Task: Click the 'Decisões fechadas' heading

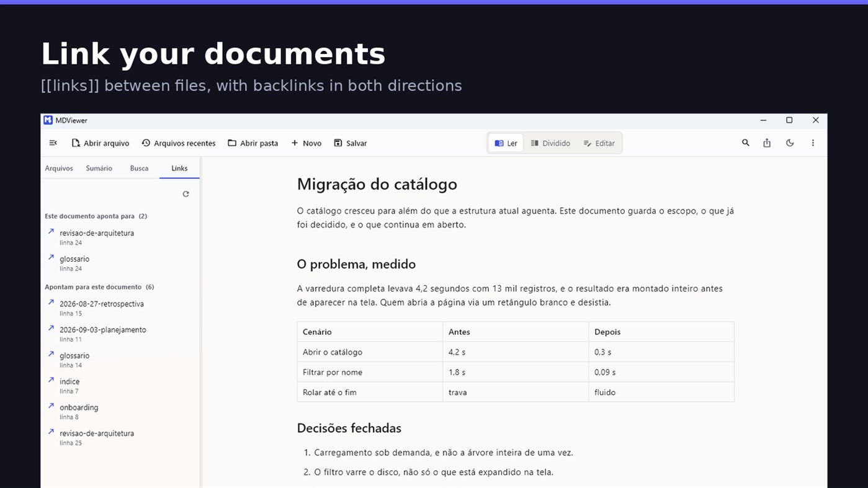Action: point(349,428)
